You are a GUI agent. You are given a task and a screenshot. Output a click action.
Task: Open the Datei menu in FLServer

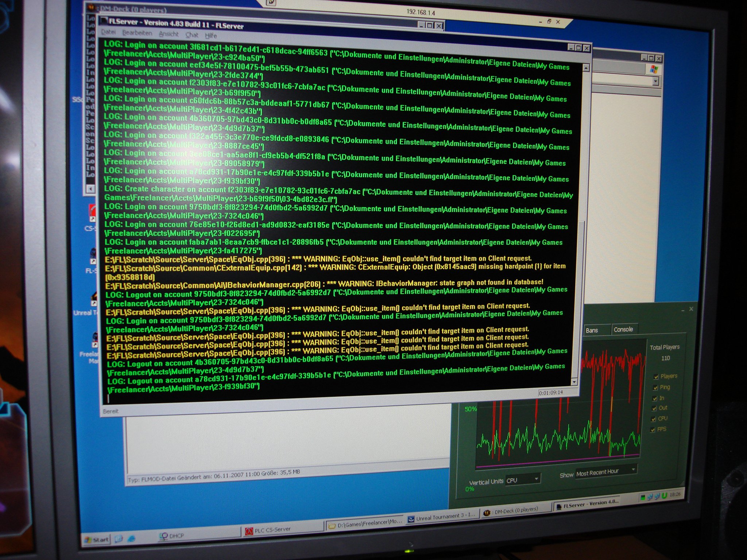108,32
